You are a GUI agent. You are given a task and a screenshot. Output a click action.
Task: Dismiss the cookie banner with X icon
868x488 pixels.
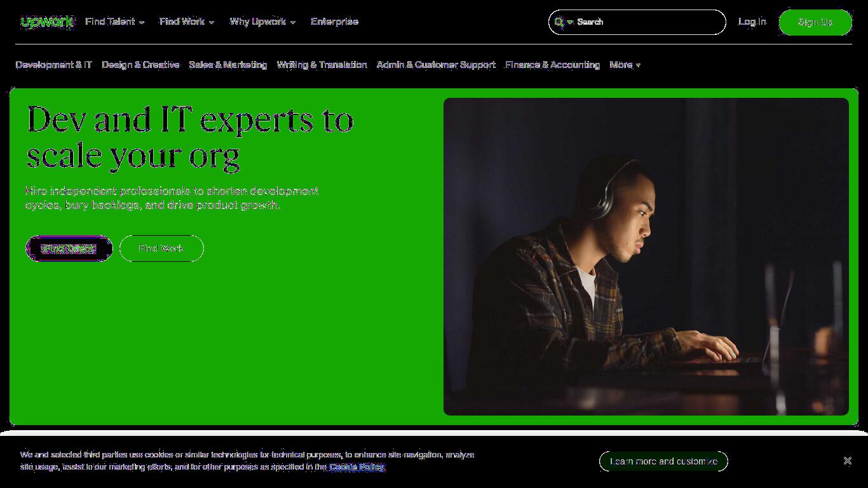pos(847,461)
